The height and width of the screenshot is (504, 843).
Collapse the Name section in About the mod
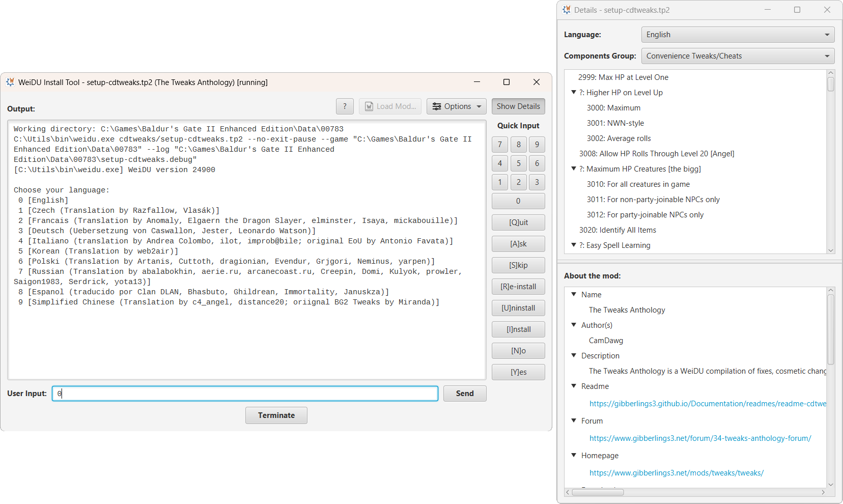[x=574, y=295]
